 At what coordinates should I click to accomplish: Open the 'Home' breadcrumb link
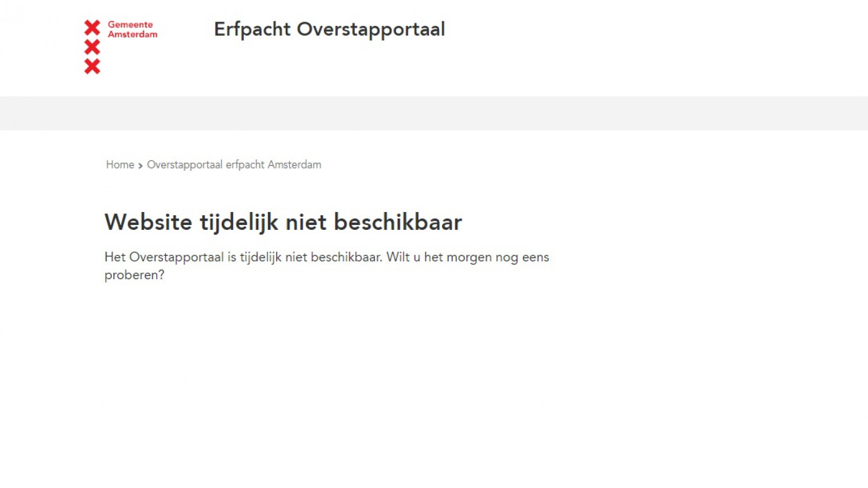[119, 164]
